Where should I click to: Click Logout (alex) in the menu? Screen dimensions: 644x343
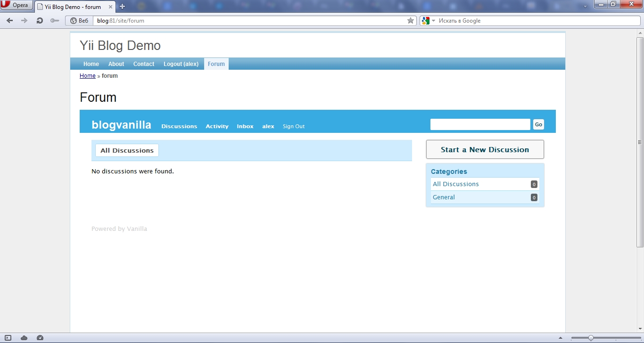click(x=181, y=64)
